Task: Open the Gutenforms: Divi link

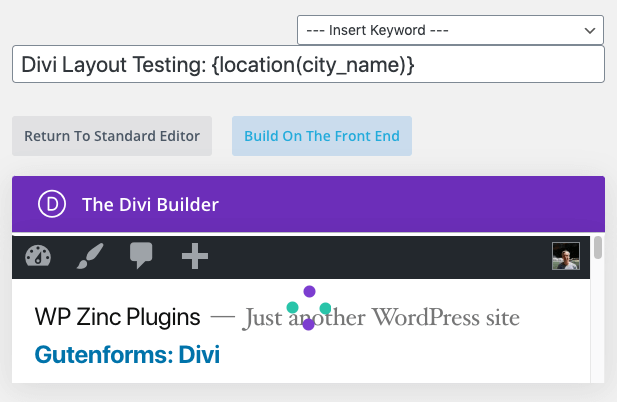Action: click(127, 354)
